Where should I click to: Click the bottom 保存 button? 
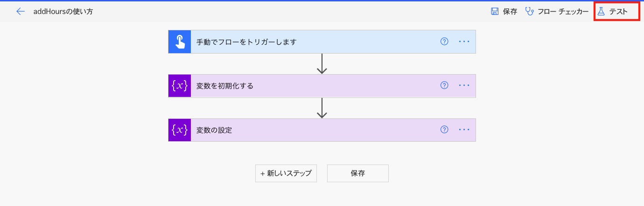coord(358,173)
